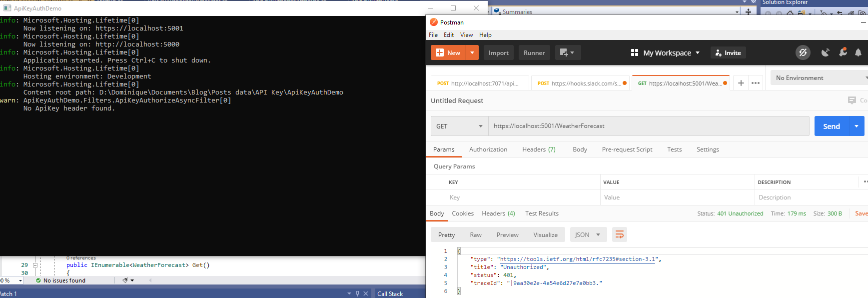Toggle the wrap lines icon in response
The height and width of the screenshot is (298, 868).
(x=620, y=234)
